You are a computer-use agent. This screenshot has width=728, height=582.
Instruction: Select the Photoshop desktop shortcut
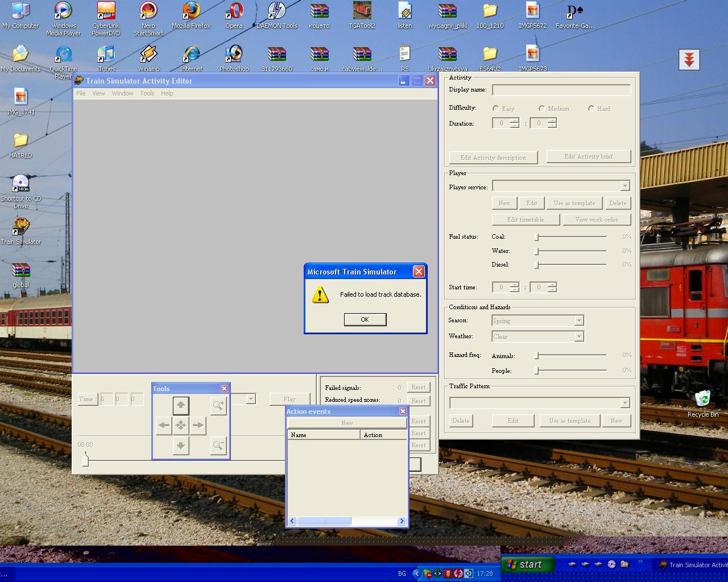pos(234,59)
